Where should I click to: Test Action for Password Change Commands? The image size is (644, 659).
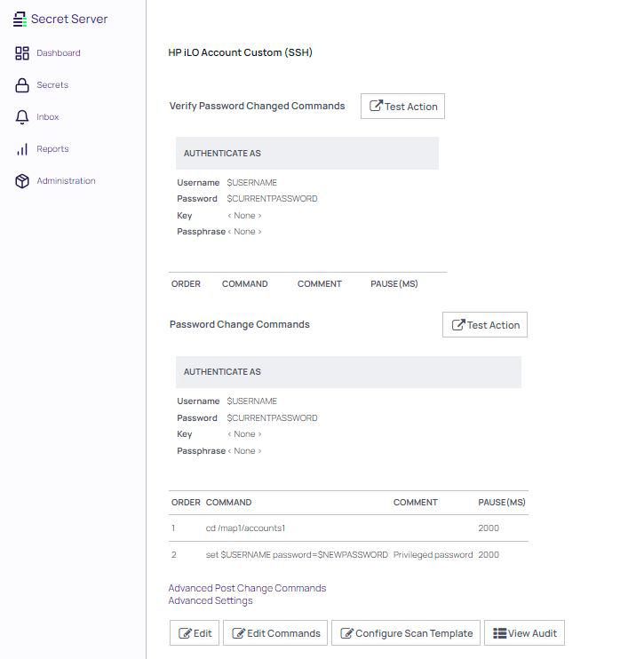484,325
